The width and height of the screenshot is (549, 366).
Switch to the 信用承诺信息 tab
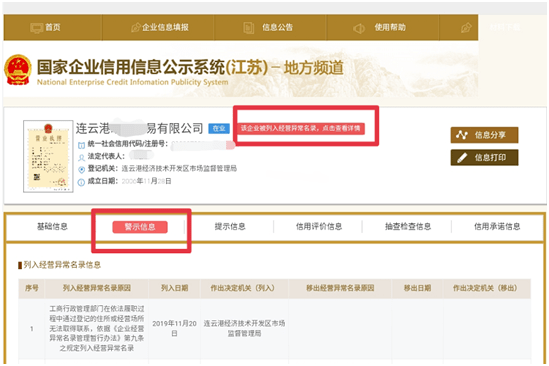point(497,227)
